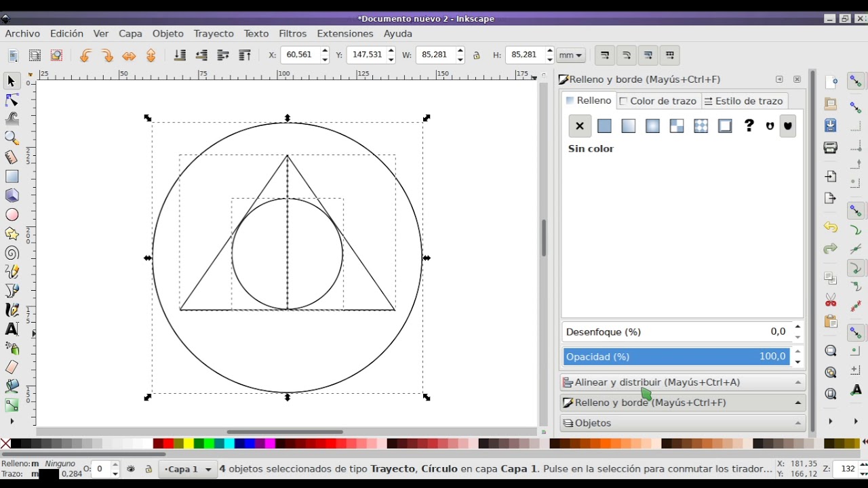Create a new document from commands bar
The image size is (868, 488).
(831, 82)
